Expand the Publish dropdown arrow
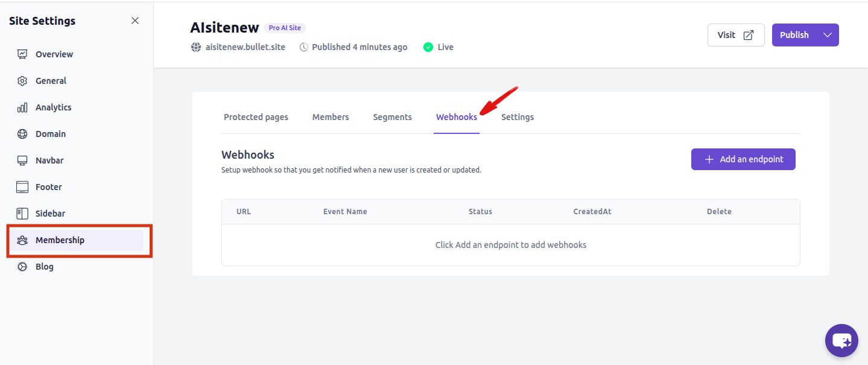The image size is (868, 365). tap(827, 35)
